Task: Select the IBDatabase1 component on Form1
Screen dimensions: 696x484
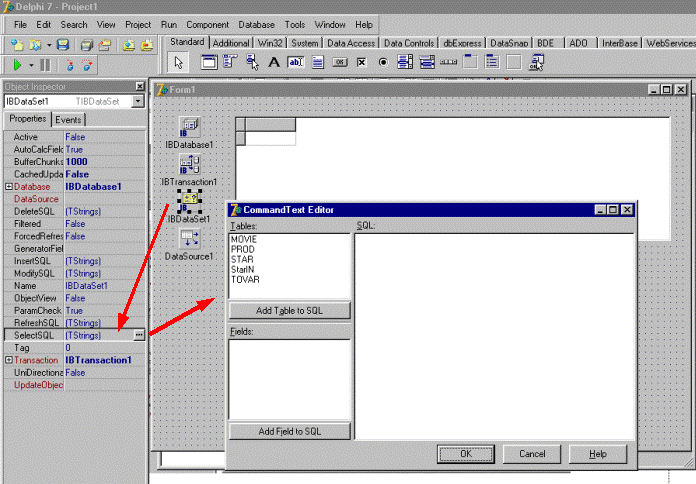Action: (190, 127)
